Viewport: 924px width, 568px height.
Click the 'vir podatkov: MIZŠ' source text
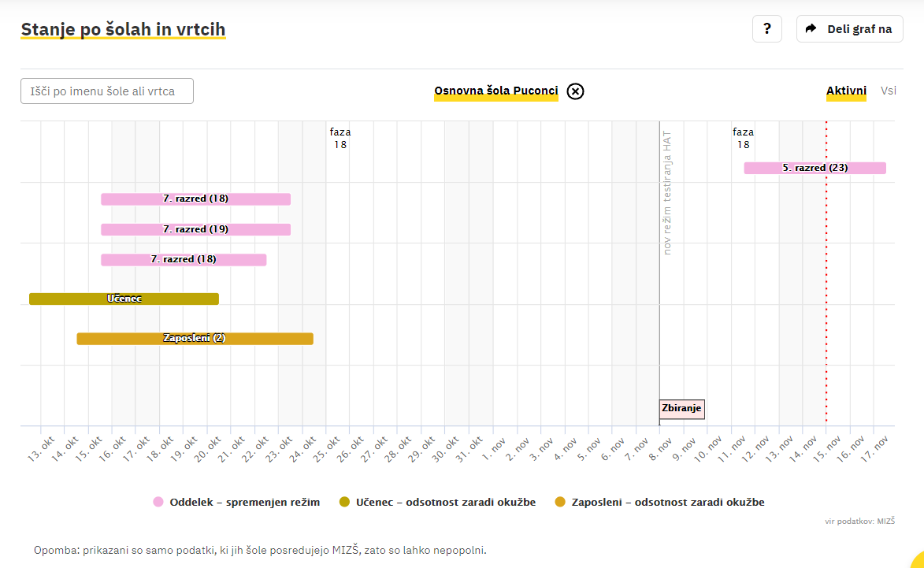tap(859, 521)
